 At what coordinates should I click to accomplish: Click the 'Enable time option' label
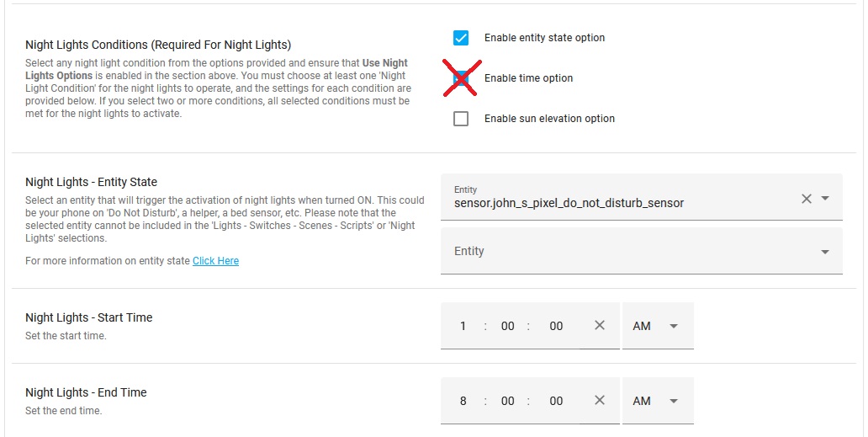click(x=528, y=78)
